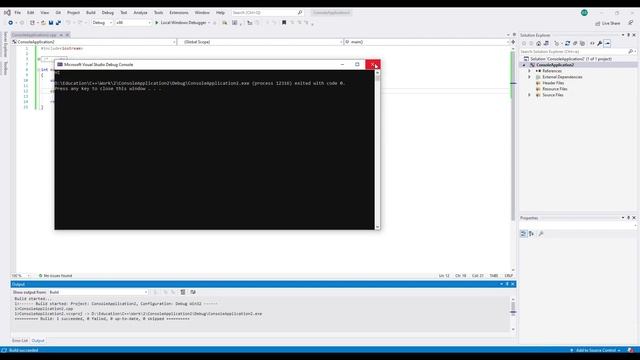Switch to the Error List tab

[x=20, y=340]
